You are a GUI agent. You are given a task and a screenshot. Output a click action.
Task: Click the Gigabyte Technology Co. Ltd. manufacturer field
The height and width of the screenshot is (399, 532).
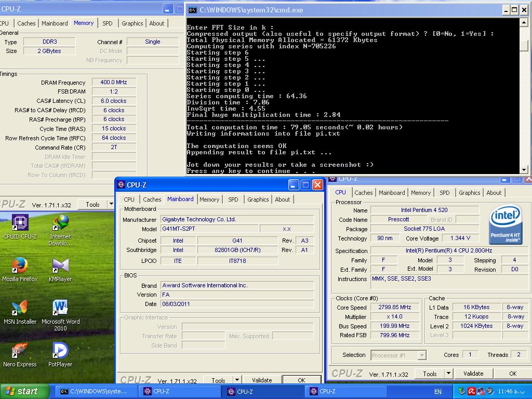(237, 220)
